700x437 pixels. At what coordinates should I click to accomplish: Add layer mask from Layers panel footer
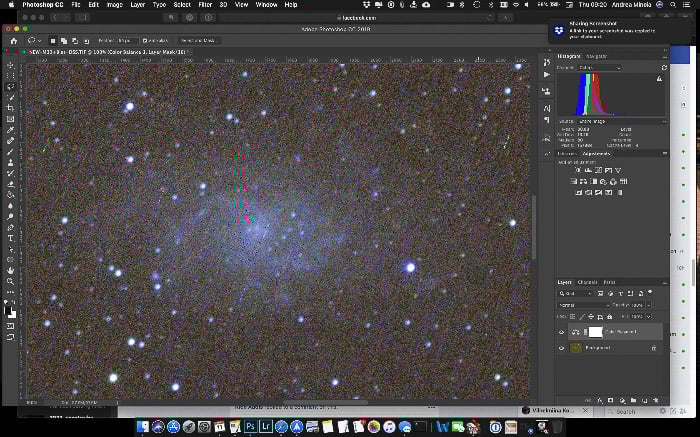click(x=610, y=400)
